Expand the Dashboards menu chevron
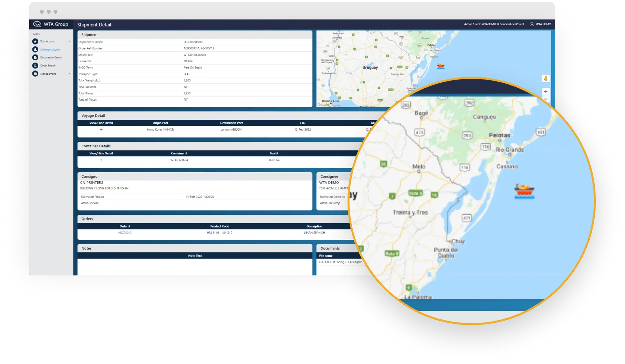 [69, 42]
